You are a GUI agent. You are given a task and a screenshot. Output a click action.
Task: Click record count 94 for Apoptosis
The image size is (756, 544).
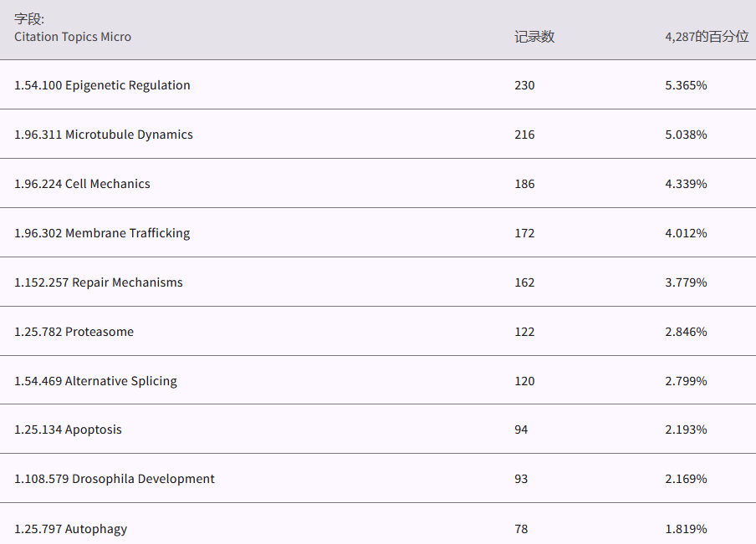[x=521, y=430]
